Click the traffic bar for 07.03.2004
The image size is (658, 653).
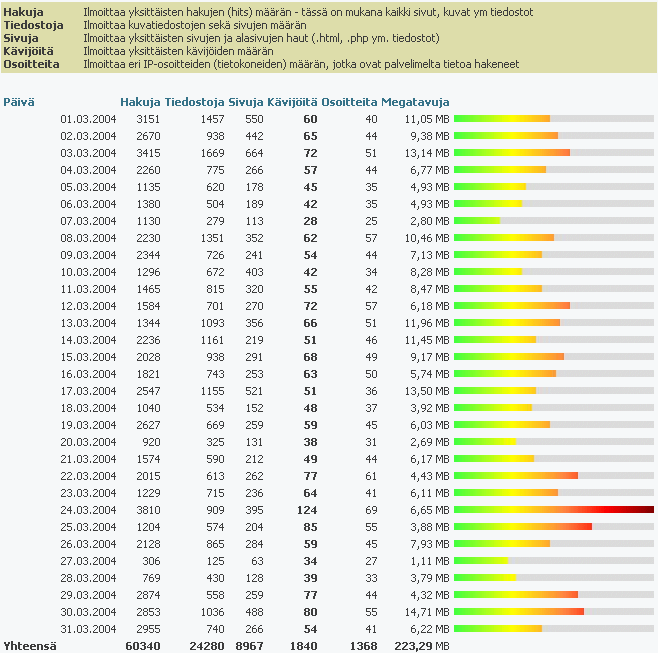tap(477, 221)
